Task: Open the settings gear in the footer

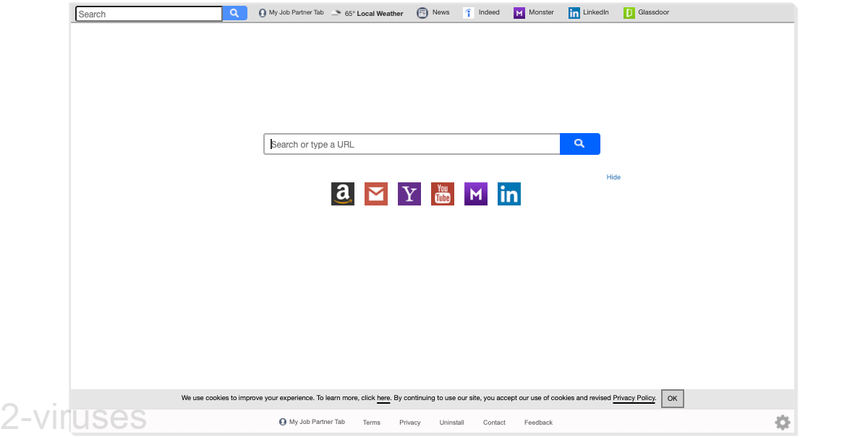Action: (782, 422)
